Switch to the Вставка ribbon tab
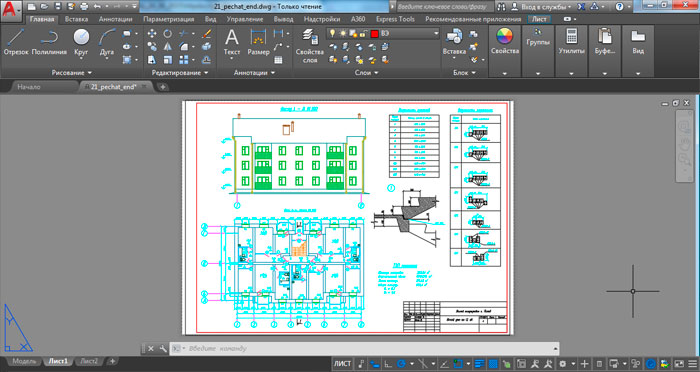 pos(76,19)
